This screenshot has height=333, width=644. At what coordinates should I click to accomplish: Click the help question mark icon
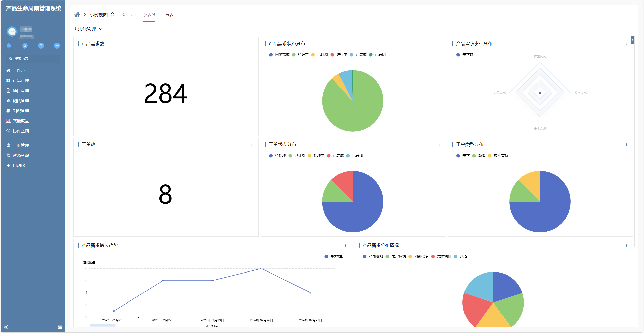tap(41, 46)
